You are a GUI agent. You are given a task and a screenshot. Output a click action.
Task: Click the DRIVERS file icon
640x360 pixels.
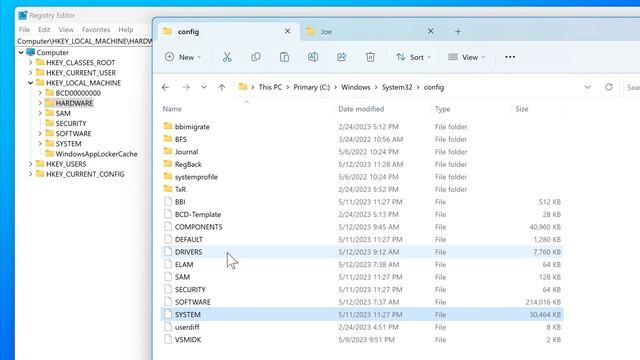(167, 251)
